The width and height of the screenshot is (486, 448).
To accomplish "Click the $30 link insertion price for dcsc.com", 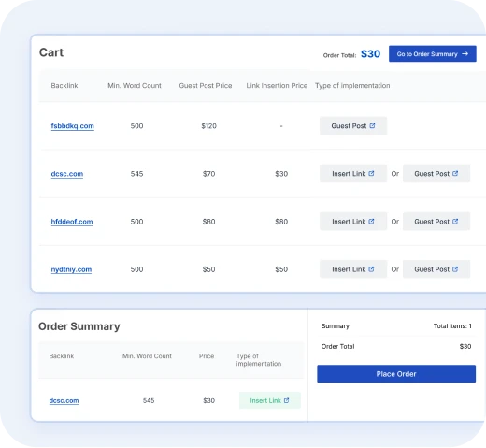I will [x=281, y=174].
